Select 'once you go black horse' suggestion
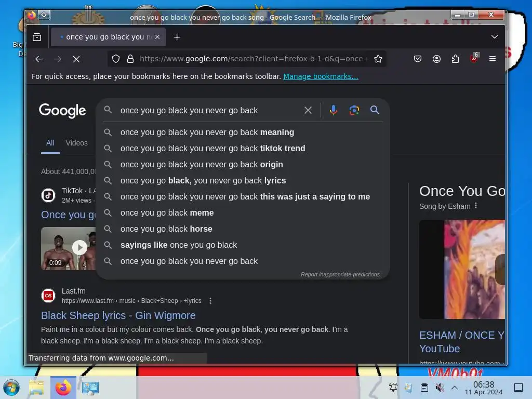The width and height of the screenshot is (532, 399). (243, 229)
